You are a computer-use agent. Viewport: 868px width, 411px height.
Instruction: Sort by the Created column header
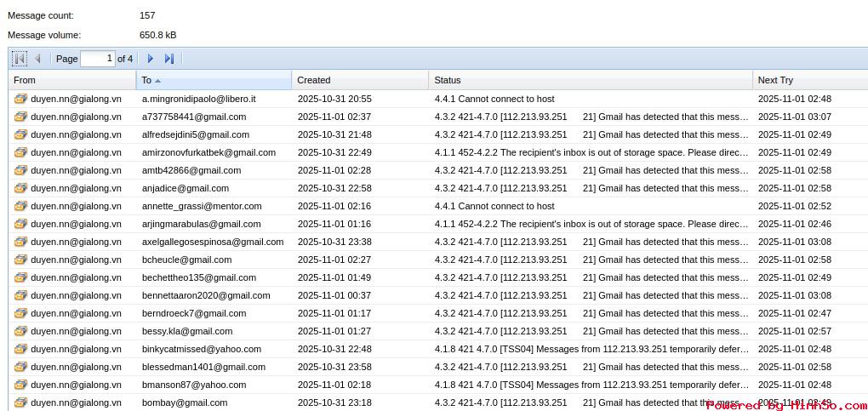(x=359, y=80)
